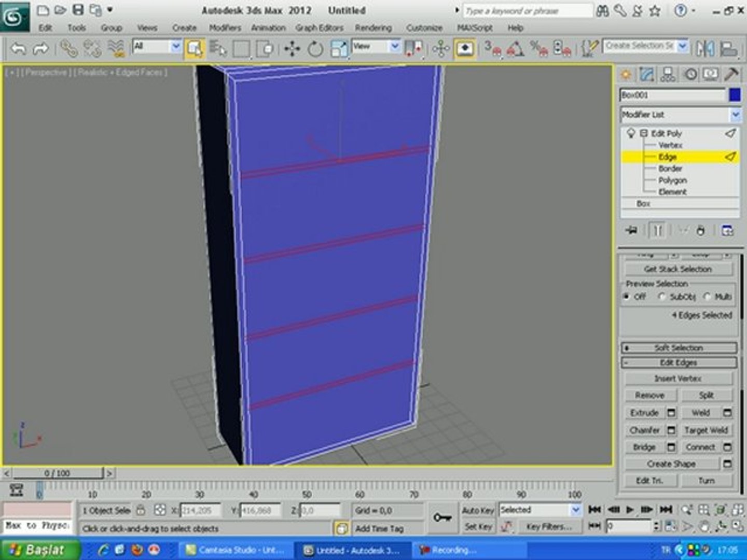Click the Undo arrow icon
747x560 pixels.
[18, 49]
